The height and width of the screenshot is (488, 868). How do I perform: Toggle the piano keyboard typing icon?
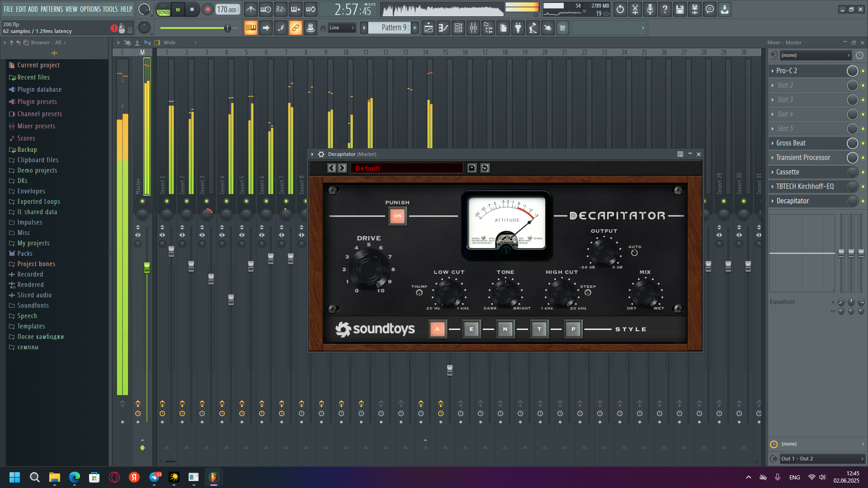250,28
